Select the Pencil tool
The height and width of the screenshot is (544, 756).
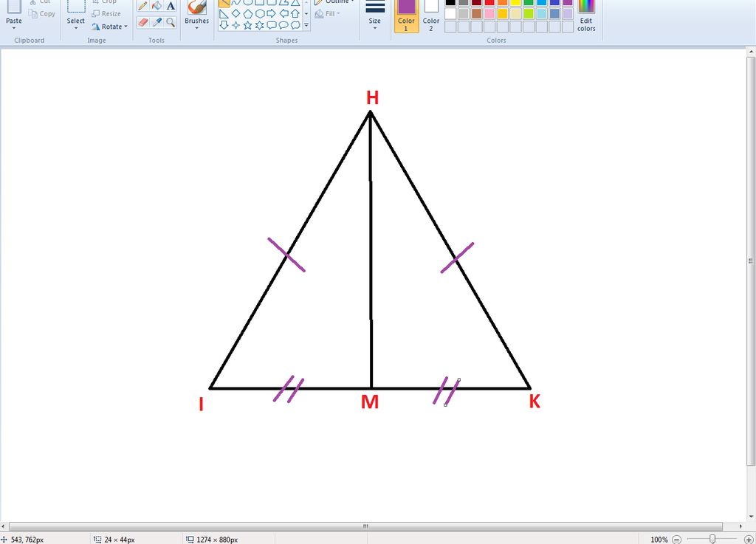click(x=142, y=6)
